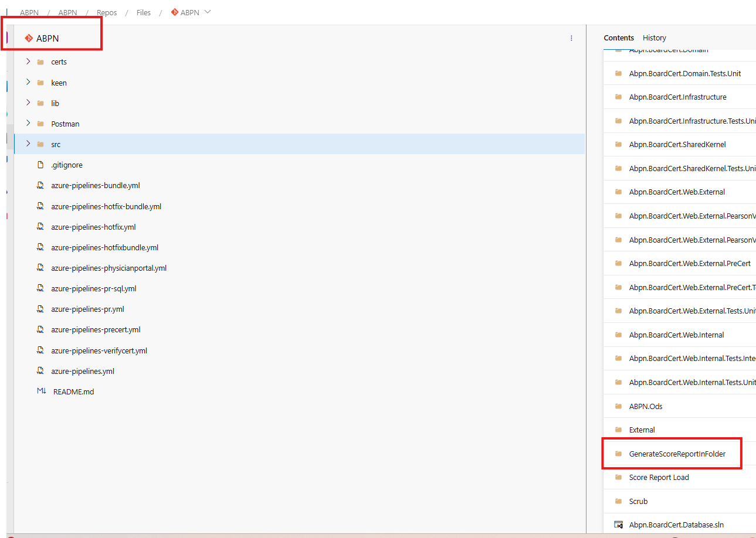The width and height of the screenshot is (756, 538).
Task: Open the more options menu next to ABPN
Action: [571, 38]
